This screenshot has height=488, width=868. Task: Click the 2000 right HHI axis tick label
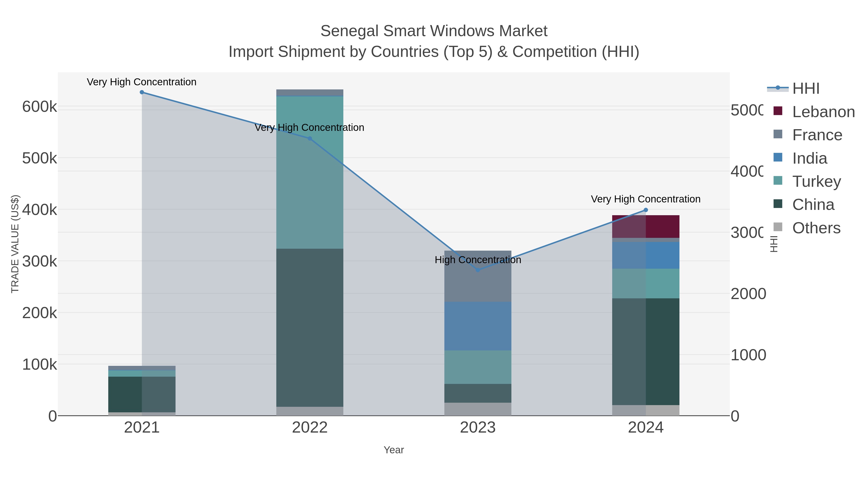click(x=748, y=294)
